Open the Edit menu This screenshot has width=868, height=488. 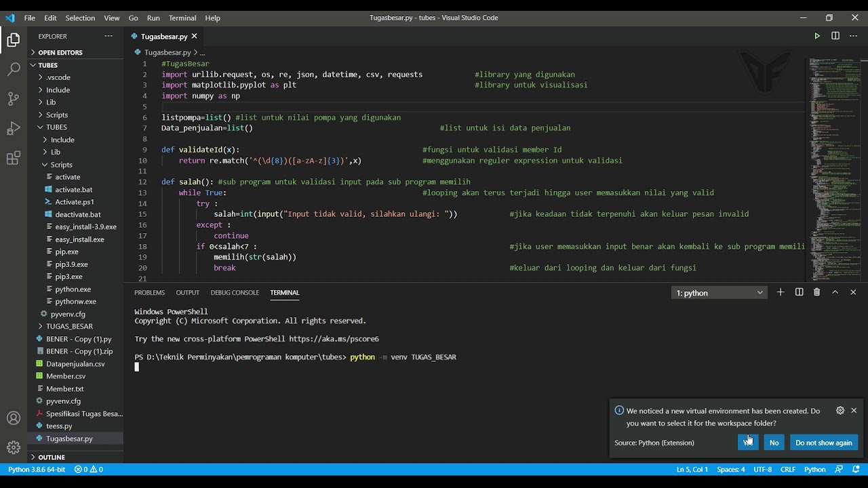tap(51, 18)
